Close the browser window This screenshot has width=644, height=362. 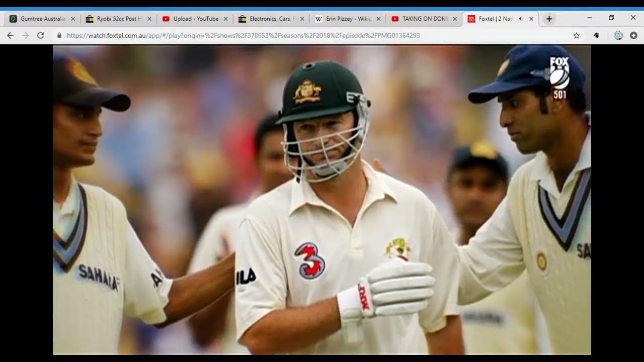(x=633, y=18)
